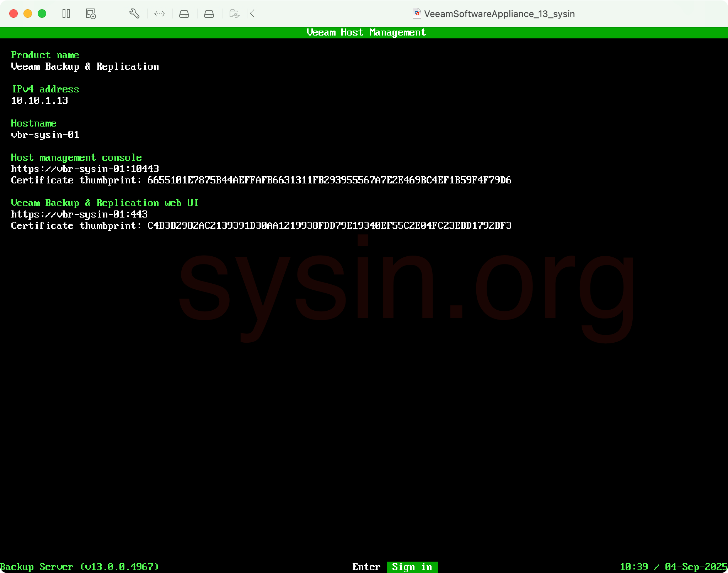Click the first hard disk icon
The height and width of the screenshot is (573, 728).
pos(184,14)
